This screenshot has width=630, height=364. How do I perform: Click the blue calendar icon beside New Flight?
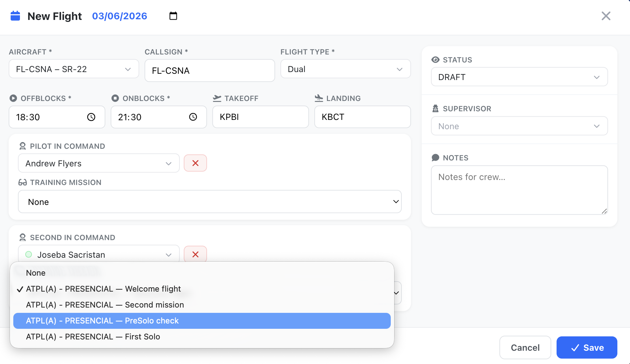tap(15, 16)
